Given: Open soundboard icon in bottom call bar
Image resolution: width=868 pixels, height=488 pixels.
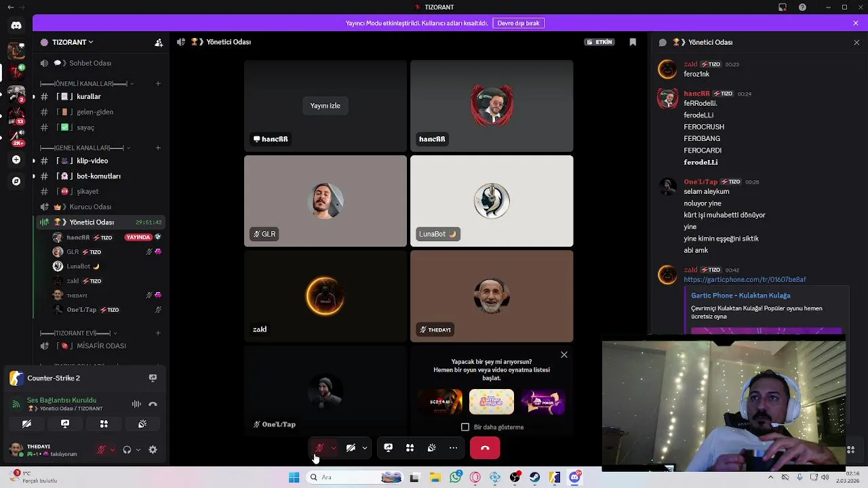Looking at the screenshot, I should (431, 448).
